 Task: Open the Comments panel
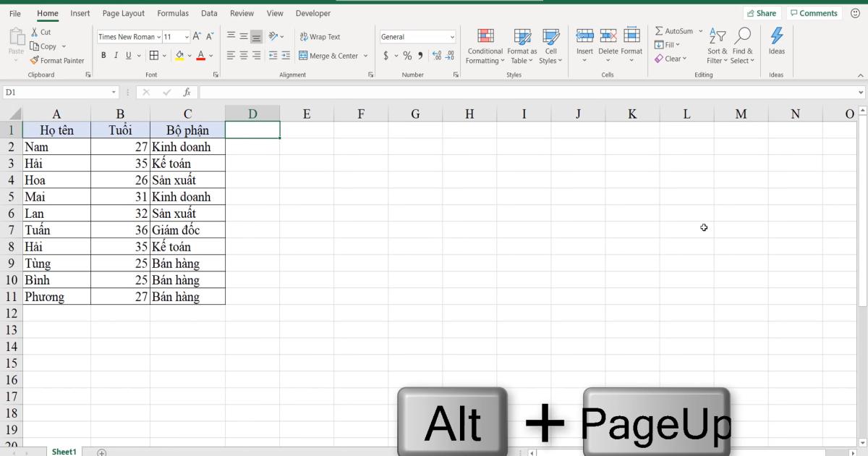814,12
